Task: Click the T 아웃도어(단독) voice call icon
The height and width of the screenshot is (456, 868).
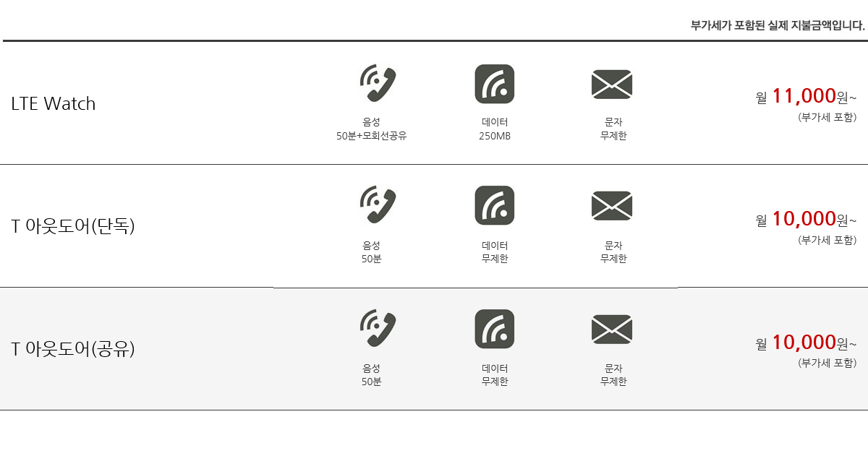Action: 378,205
